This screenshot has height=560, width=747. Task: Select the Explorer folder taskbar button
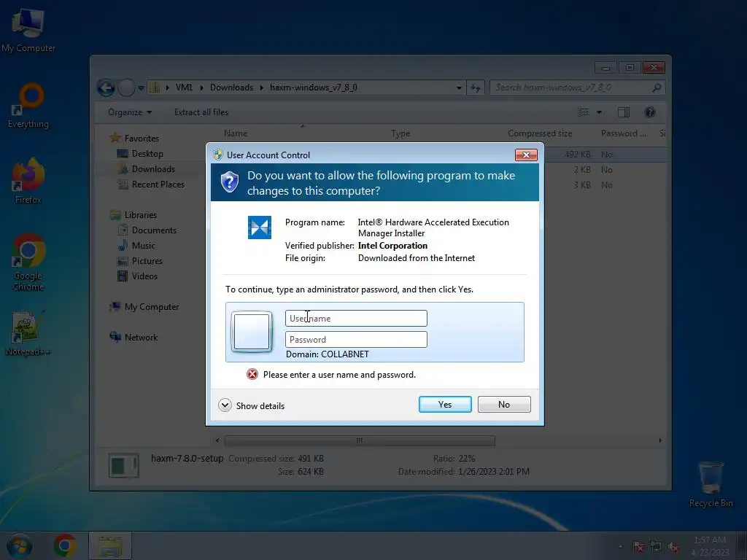pyautogui.click(x=110, y=546)
